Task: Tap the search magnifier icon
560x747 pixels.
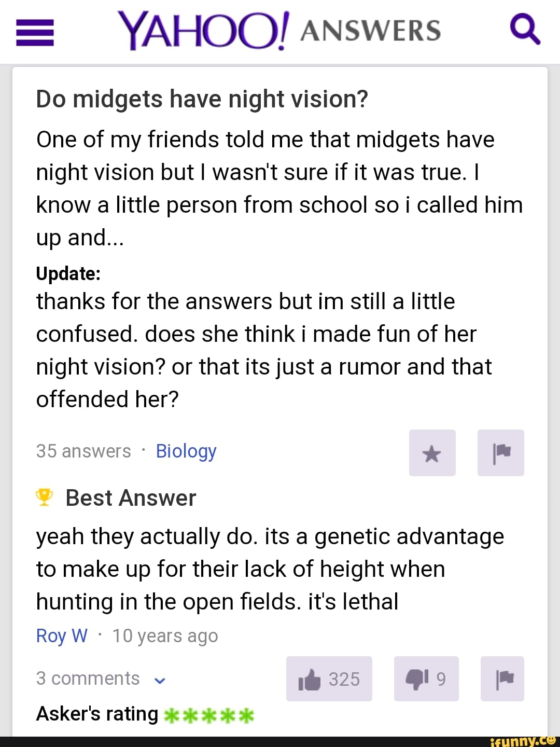Action: [x=525, y=30]
